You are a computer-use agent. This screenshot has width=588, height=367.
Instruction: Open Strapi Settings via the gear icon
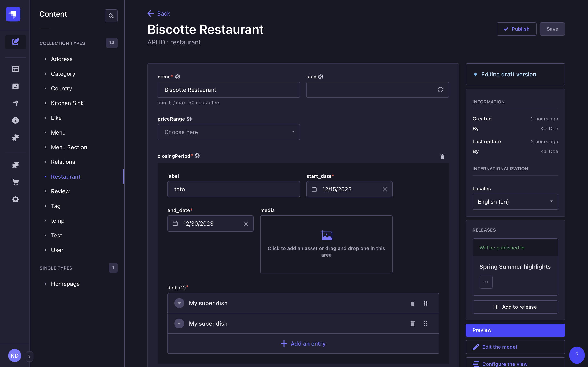(15, 199)
